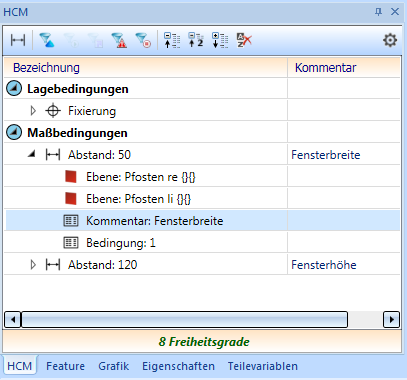The height and width of the screenshot is (380, 407).
Task: Click horizontal scrollbar right arrow
Action: click(x=391, y=320)
